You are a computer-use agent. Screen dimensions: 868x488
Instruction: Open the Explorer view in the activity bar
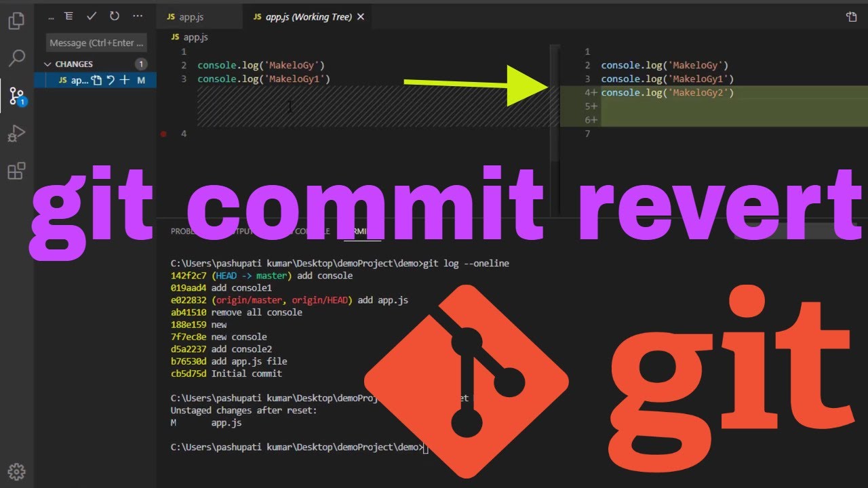click(x=16, y=21)
